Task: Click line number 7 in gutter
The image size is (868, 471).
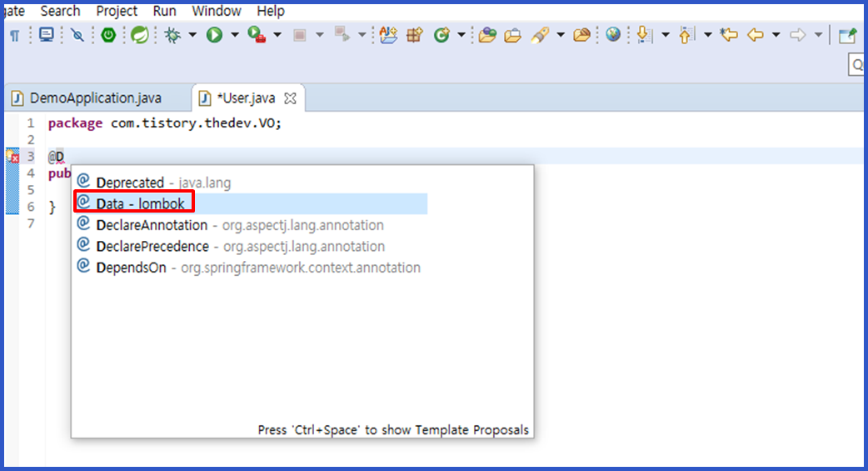Action: [31, 223]
